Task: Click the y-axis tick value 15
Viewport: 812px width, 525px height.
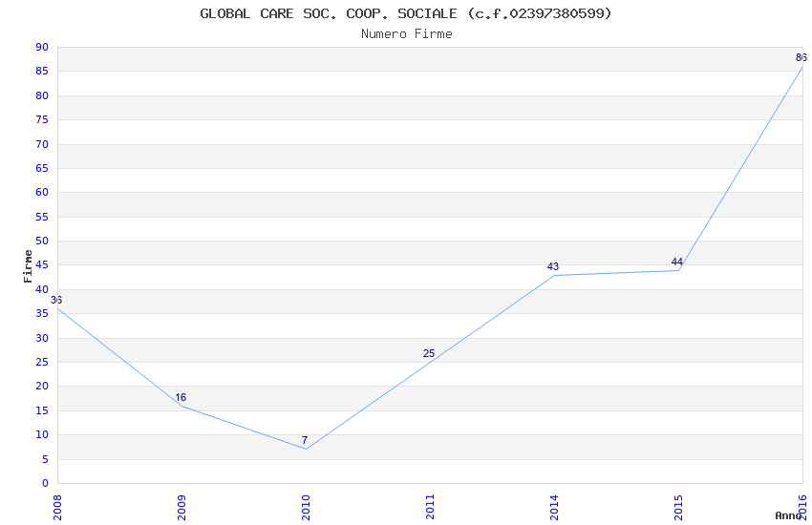Action: (42, 410)
